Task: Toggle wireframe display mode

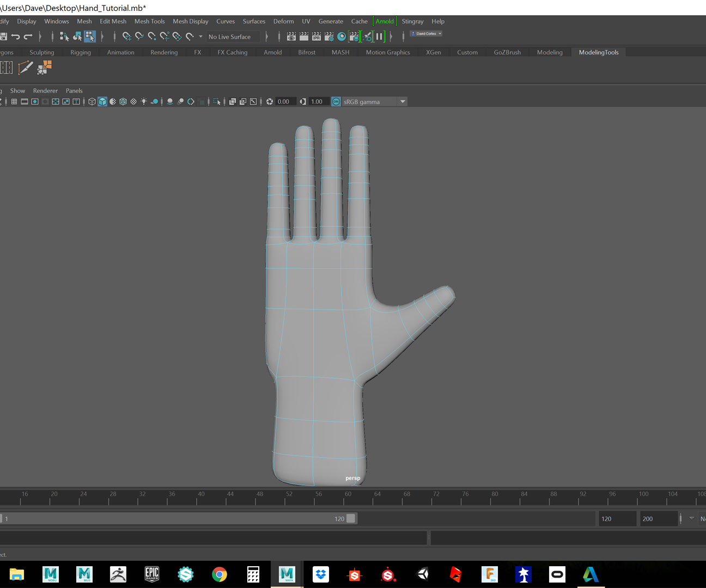Action: 92,101
